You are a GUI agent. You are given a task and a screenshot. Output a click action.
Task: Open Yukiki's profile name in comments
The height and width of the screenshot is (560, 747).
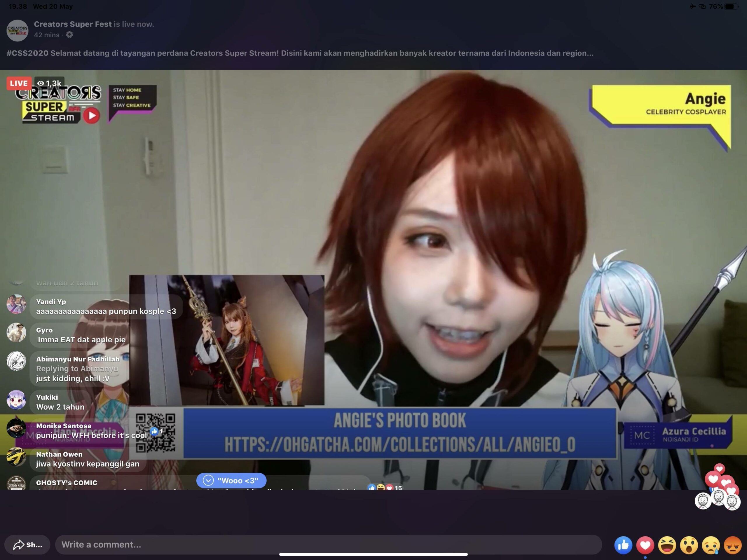coord(47,397)
